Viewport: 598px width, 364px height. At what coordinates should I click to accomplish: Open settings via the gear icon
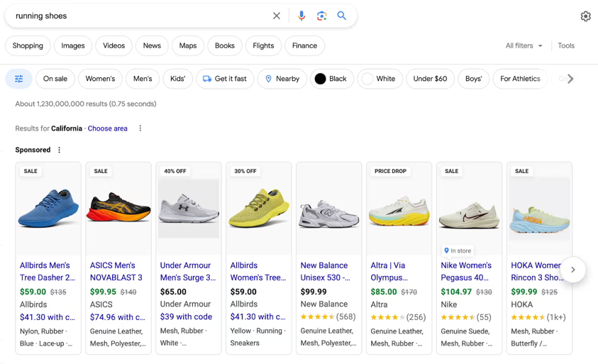(585, 16)
